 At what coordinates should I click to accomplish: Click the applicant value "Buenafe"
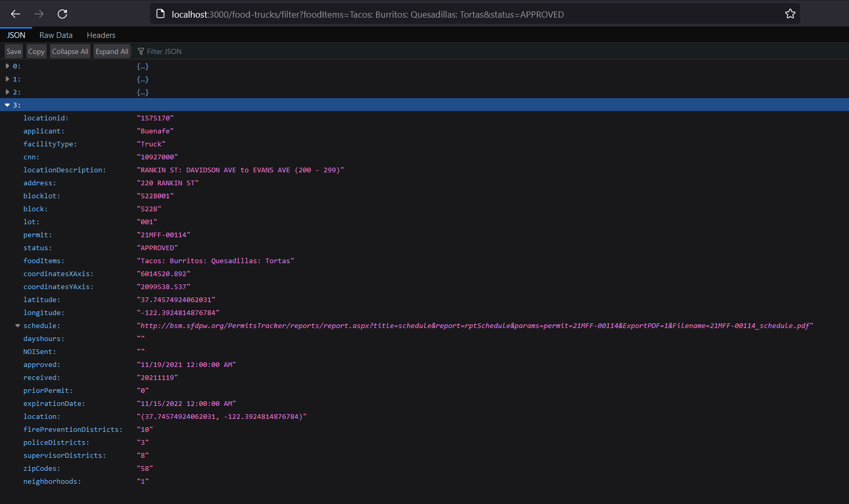[x=155, y=131]
